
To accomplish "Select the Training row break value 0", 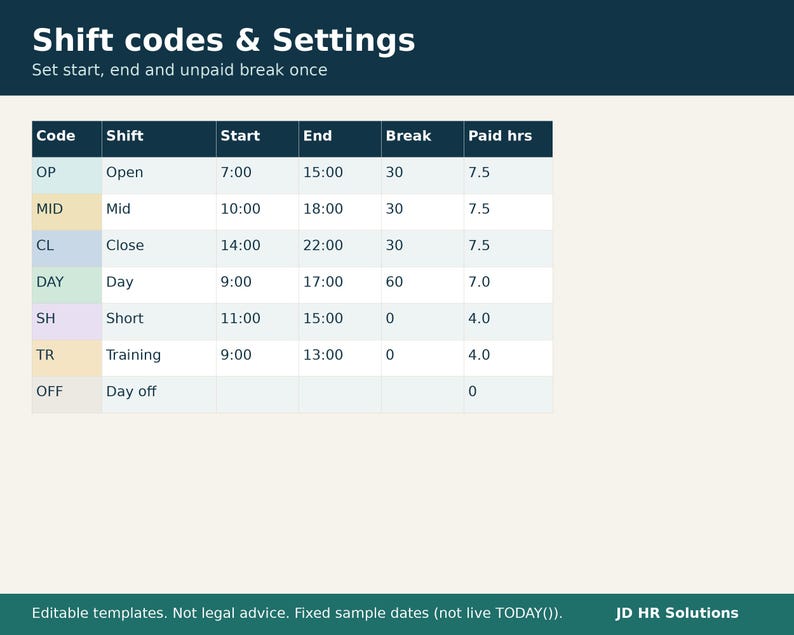I will (x=422, y=358).
